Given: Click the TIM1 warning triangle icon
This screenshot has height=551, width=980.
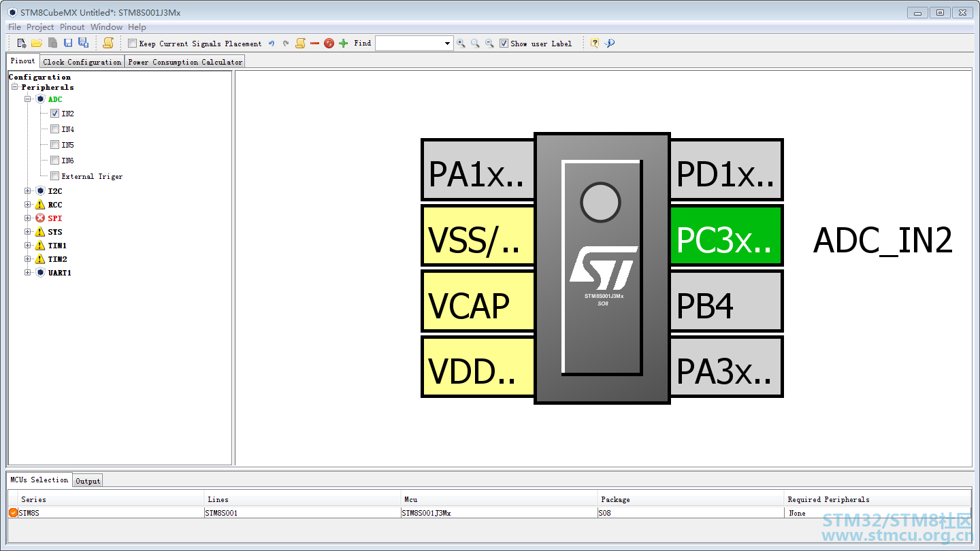Looking at the screenshot, I should click(40, 246).
